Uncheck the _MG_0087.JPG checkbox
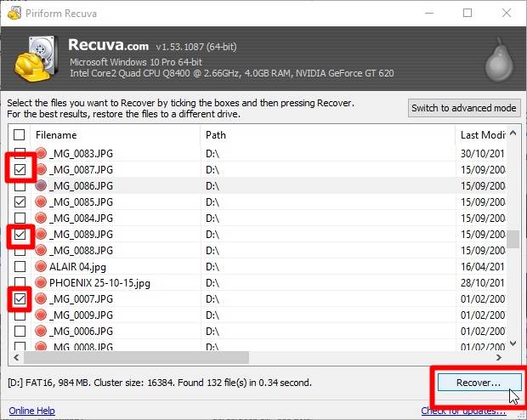527x420 pixels. click(20, 169)
